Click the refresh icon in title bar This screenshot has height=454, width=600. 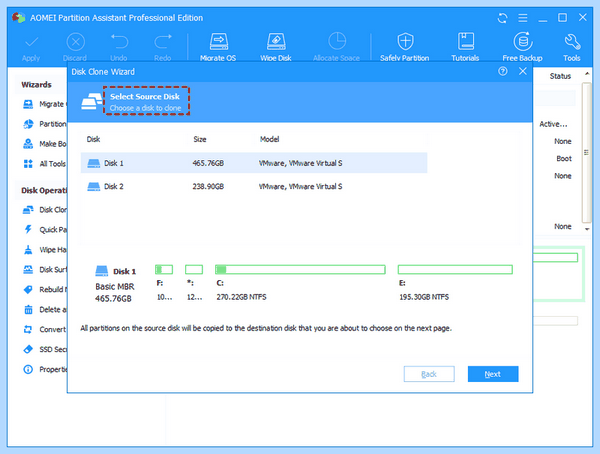tap(502, 18)
